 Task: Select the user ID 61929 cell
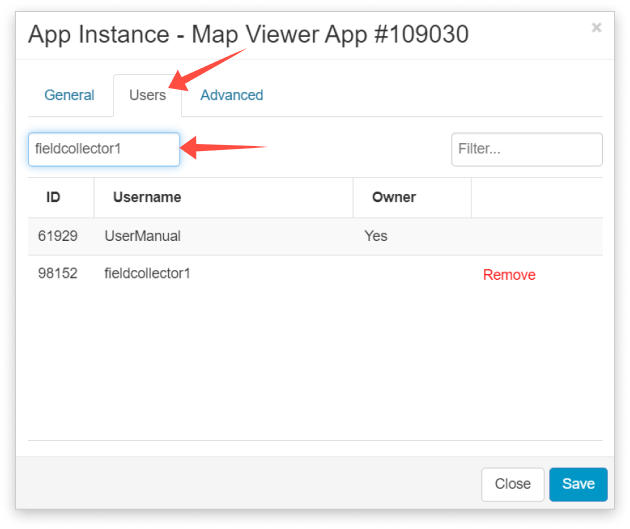tap(57, 236)
